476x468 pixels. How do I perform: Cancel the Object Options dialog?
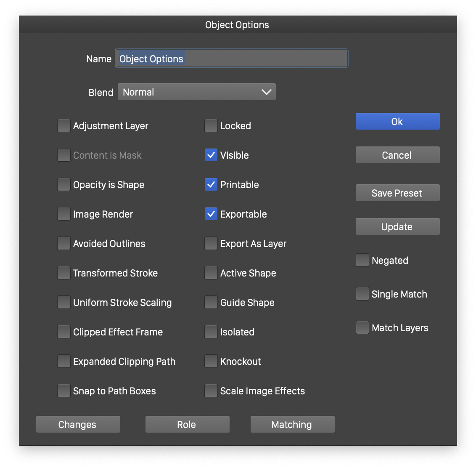pyautogui.click(x=397, y=155)
